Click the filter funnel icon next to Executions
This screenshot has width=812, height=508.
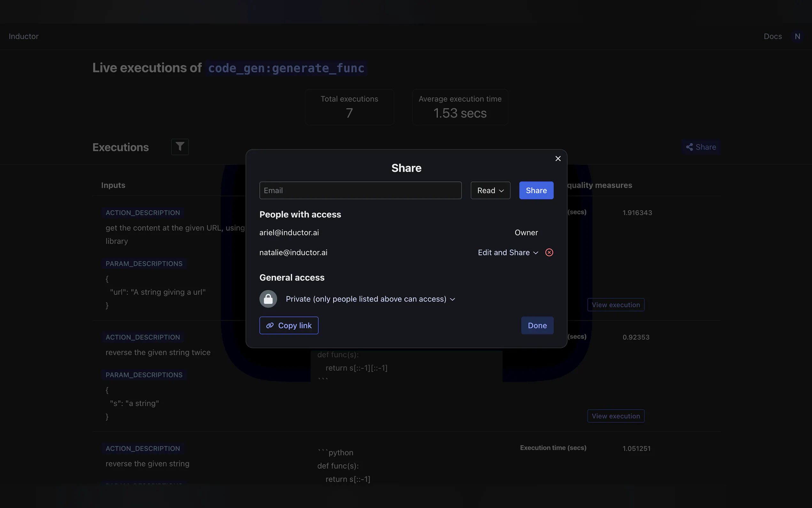[180, 147]
